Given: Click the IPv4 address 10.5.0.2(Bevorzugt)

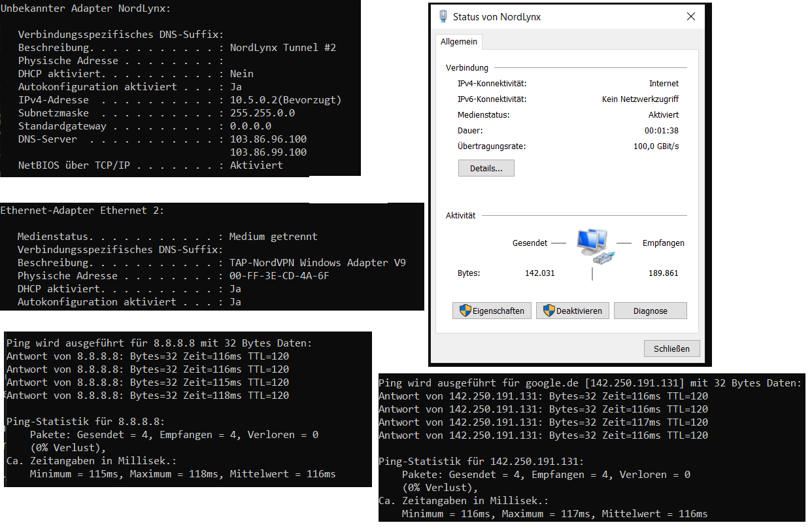Looking at the screenshot, I should pyautogui.click(x=286, y=100).
